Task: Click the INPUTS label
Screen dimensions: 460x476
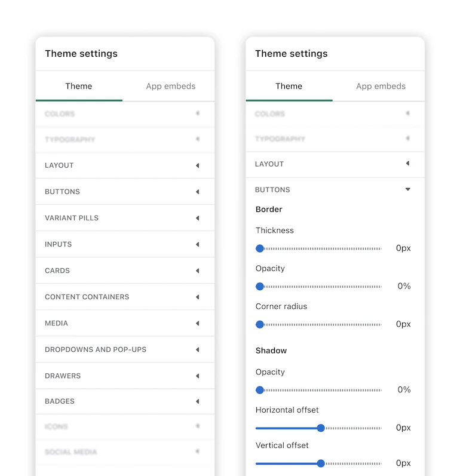Action: coord(59,244)
